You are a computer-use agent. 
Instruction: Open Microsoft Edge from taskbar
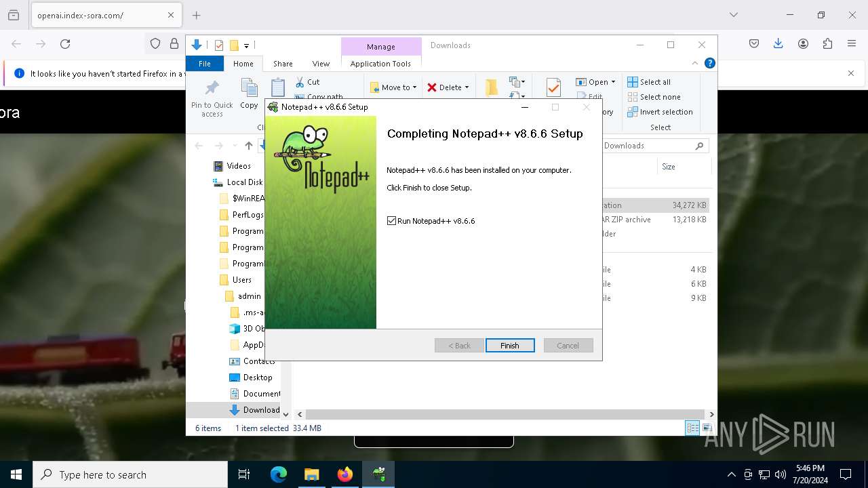[x=279, y=474]
